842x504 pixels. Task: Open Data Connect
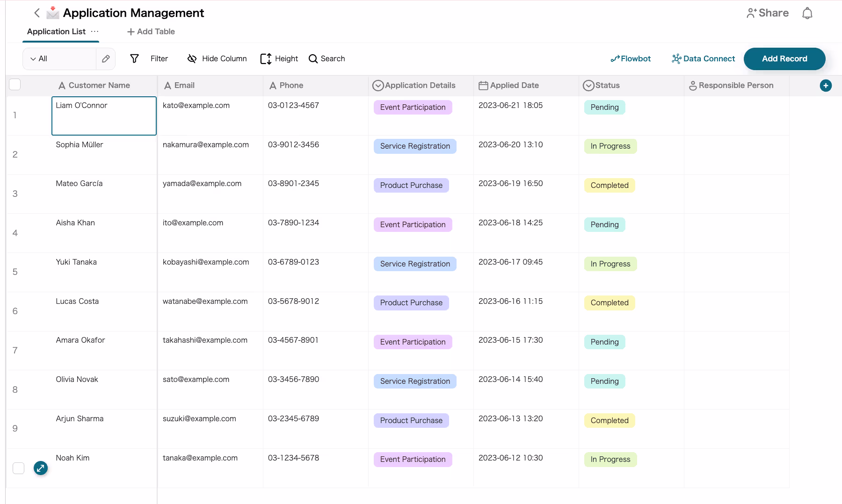703,58
